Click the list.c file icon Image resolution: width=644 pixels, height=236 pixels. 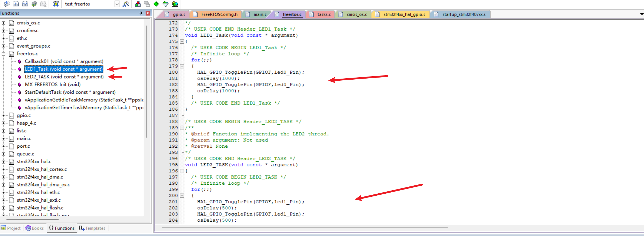tap(12, 131)
